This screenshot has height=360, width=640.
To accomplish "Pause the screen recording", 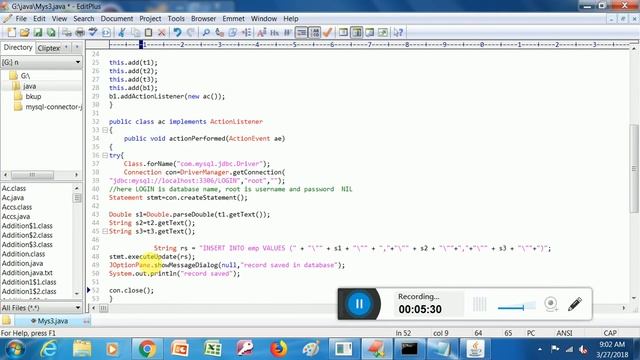I will click(359, 304).
